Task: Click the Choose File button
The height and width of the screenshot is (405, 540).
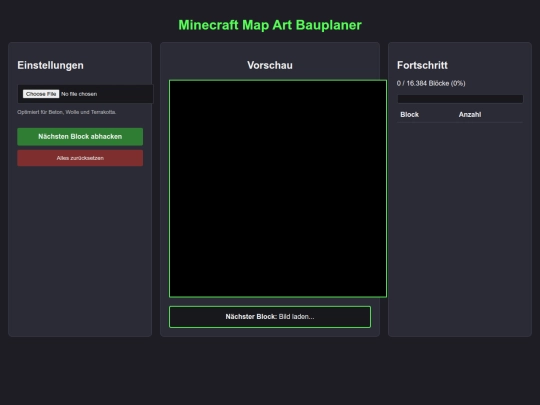Action: [x=41, y=94]
